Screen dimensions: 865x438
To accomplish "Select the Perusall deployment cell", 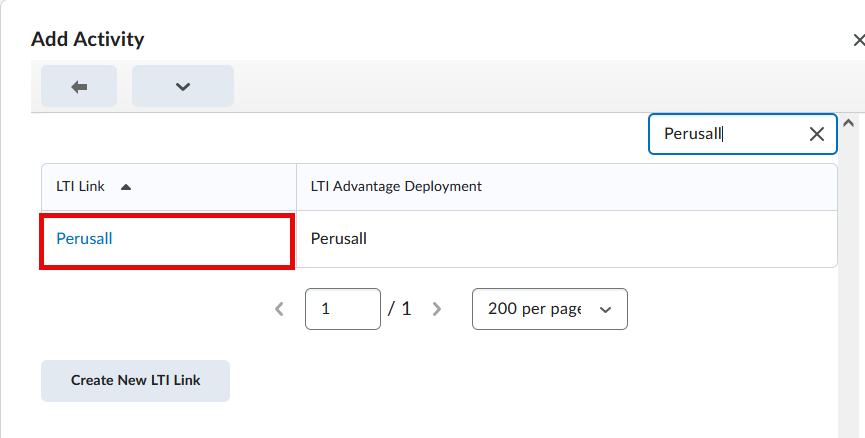I will (339, 239).
